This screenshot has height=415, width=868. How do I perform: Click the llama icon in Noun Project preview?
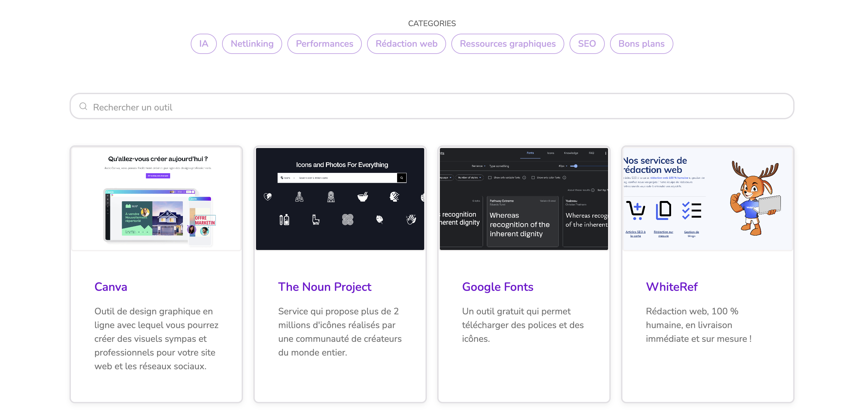coord(315,220)
